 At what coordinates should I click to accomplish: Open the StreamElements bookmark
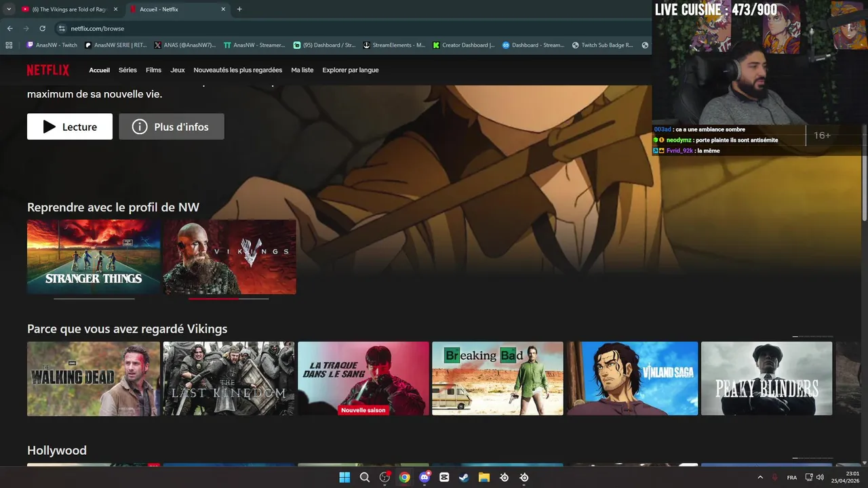click(x=394, y=45)
